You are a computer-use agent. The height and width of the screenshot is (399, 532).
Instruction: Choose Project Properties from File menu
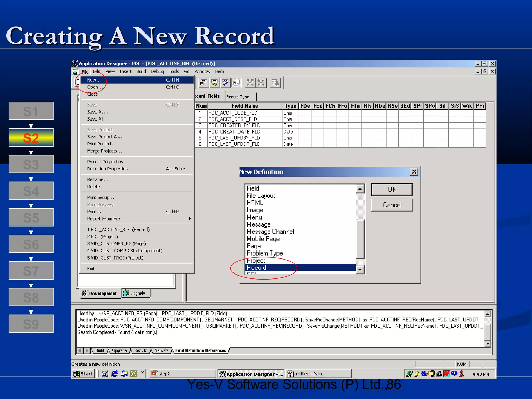click(137, 162)
